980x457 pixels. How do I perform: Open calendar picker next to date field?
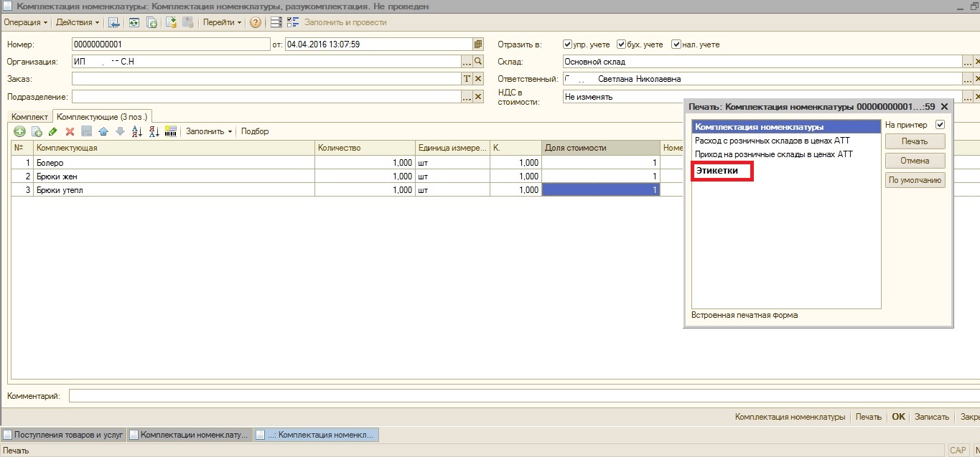click(x=478, y=44)
